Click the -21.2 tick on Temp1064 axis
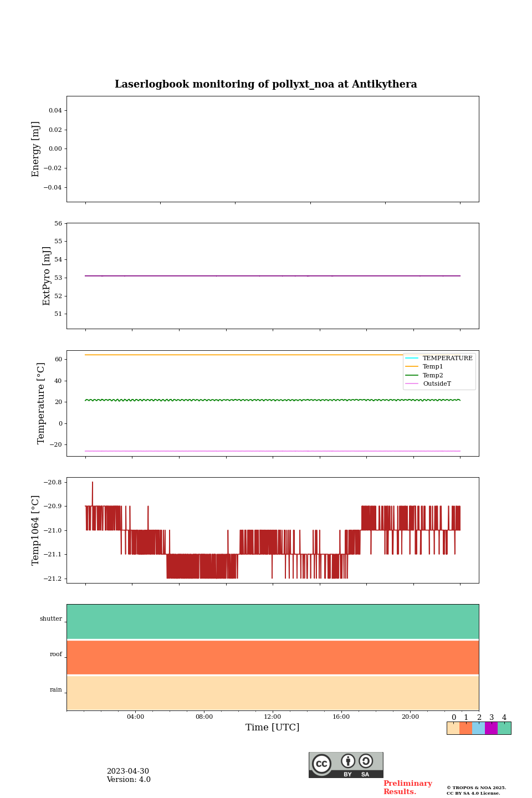Viewport: 532px width, 798px height. [53, 579]
